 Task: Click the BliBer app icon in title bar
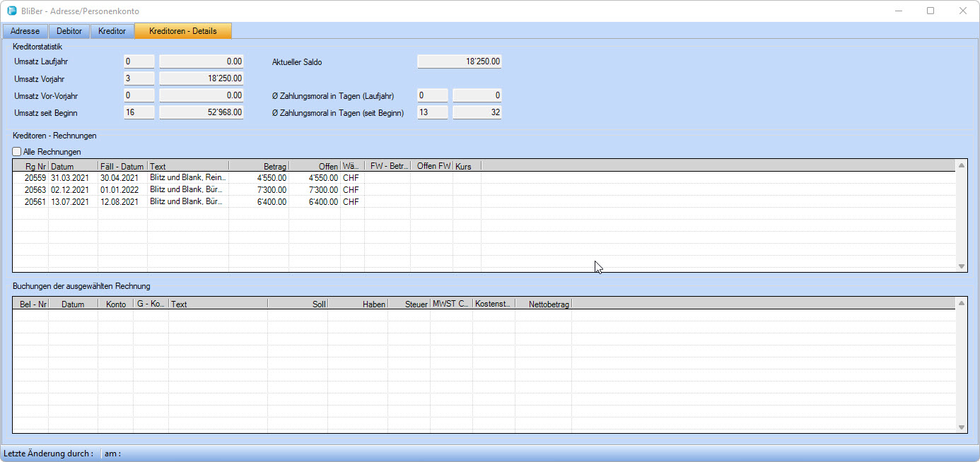point(11,11)
